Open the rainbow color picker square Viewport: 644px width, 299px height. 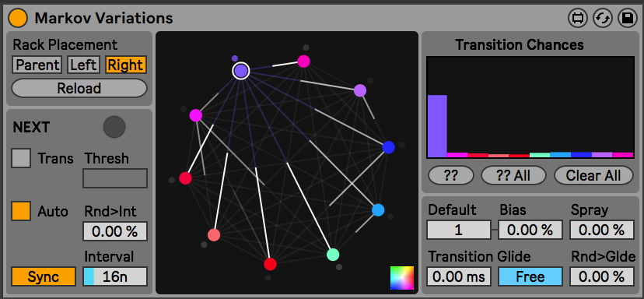coord(402,278)
